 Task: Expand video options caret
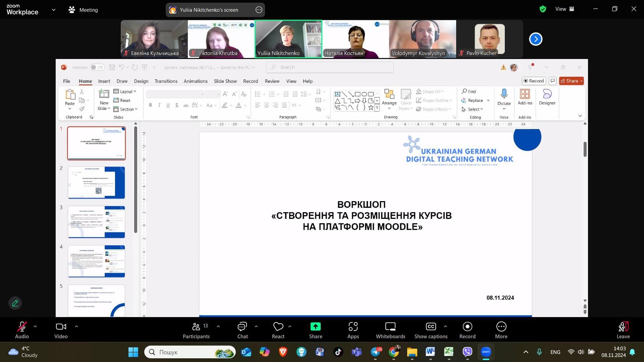click(x=76, y=326)
